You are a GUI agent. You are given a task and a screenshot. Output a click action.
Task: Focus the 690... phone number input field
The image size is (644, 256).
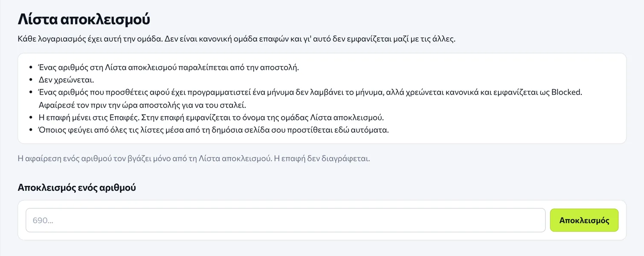[286, 220]
